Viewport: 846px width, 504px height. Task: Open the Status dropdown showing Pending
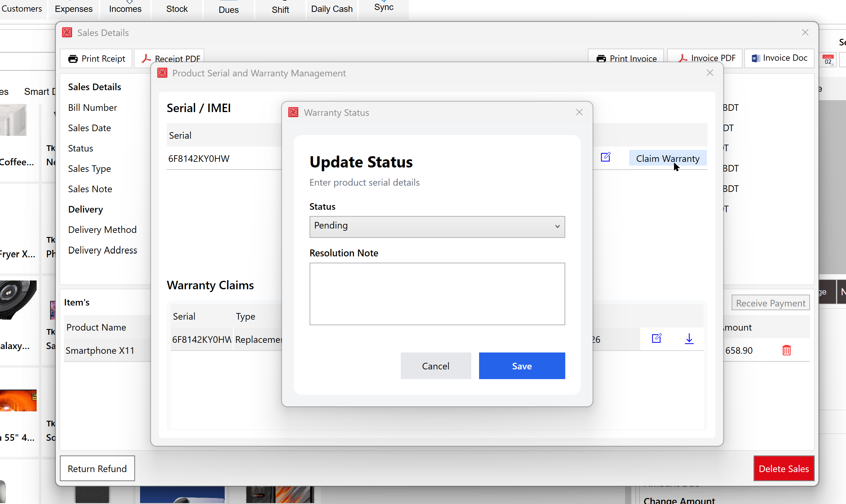tap(437, 227)
